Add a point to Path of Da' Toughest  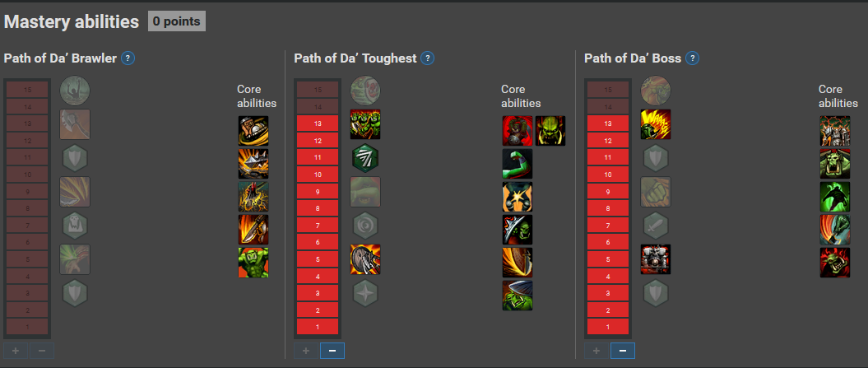pyautogui.click(x=305, y=351)
